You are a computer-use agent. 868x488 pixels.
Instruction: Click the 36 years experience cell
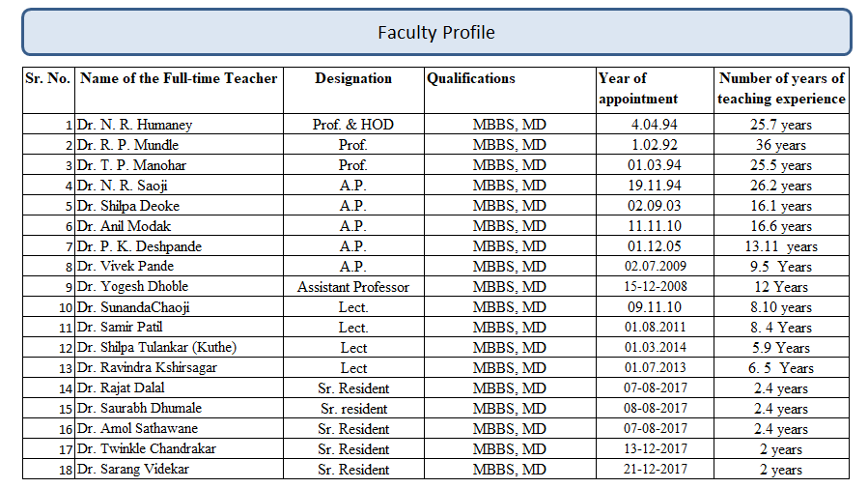coord(781,145)
